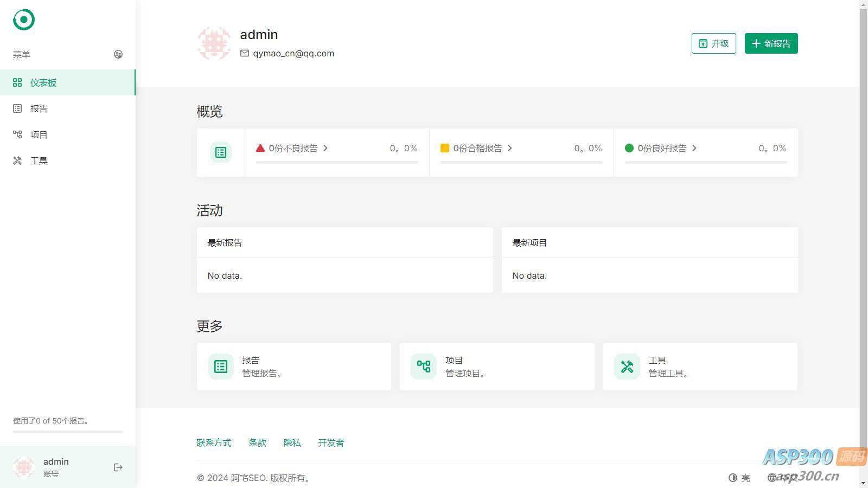Screen dimensions: 868x488
Task: Open the 项目 card icon under 更多
Action: pyautogui.click(x=424, y=367)
